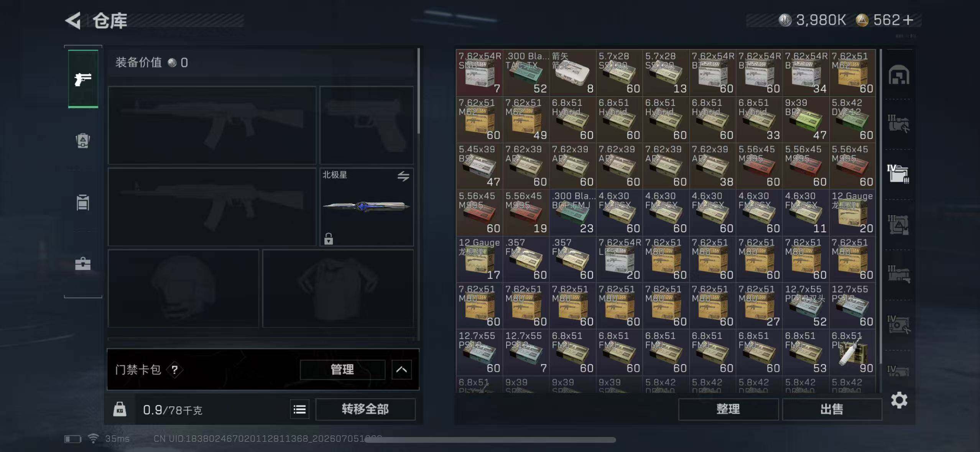Select the empty second primary weapon slot
This screenshot has height=452, width=980.
[x=212, y=207]
